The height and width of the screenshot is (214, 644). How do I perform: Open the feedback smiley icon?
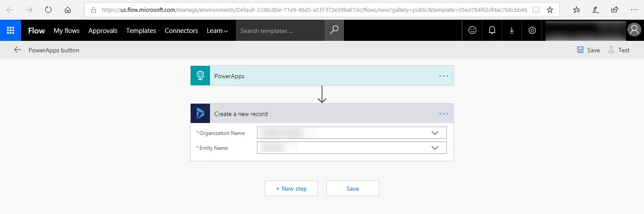[x=472, y=30]
